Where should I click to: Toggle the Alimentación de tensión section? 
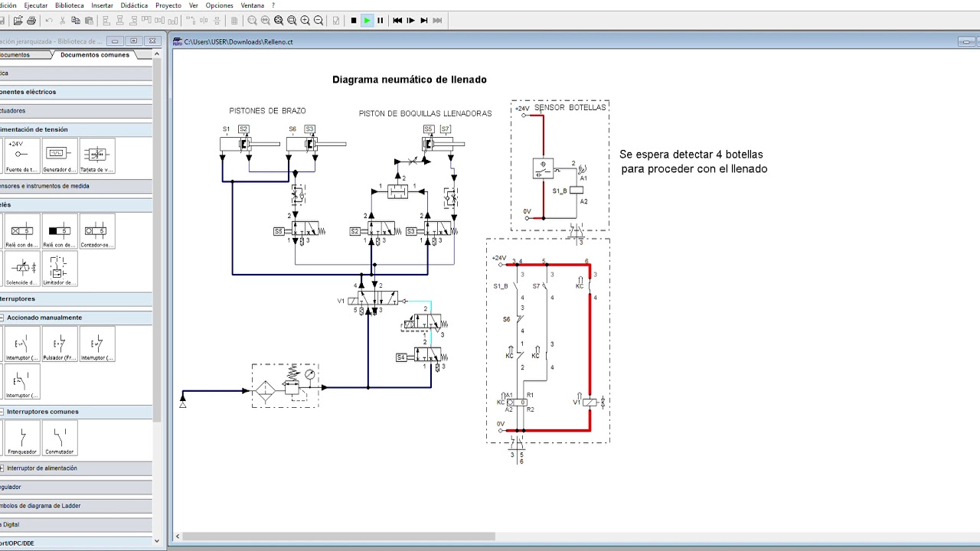coord(76,129)
